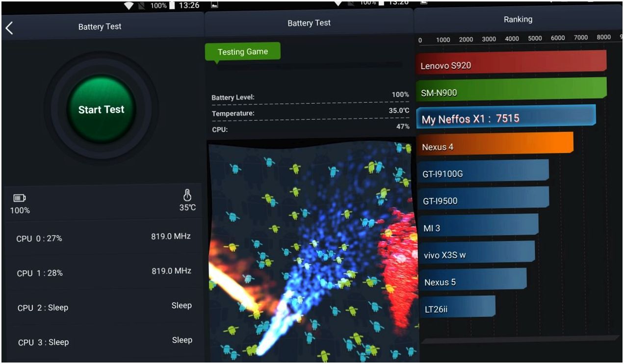Select the Nexus 4 ranking bar
Viewport: 624px width, 364px height.
(495, 143)
